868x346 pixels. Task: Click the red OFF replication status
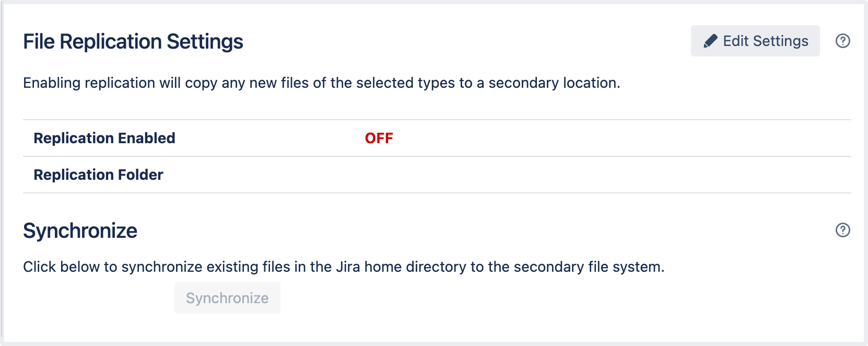coord(379,138)
